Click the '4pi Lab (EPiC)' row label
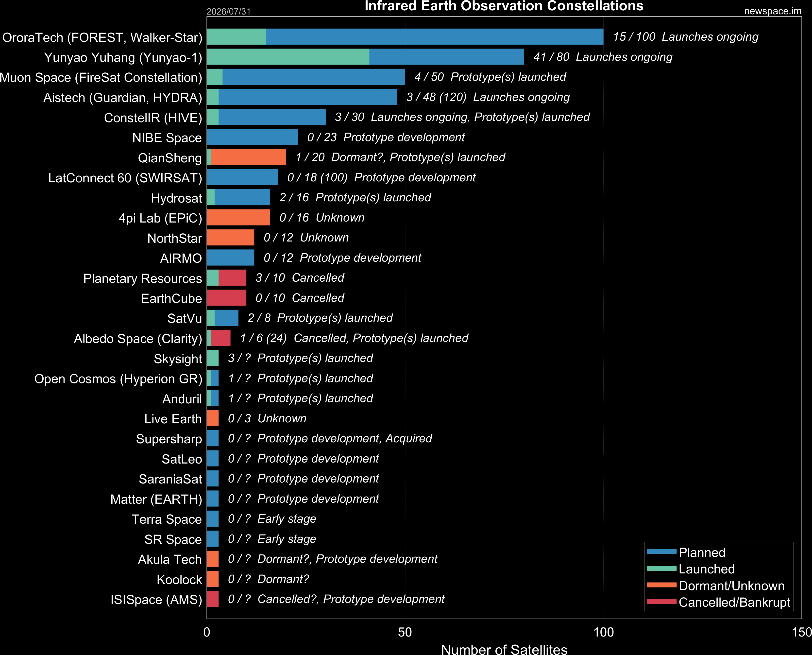Viewport: 812px width, 655px height. (x=160, y=218)
